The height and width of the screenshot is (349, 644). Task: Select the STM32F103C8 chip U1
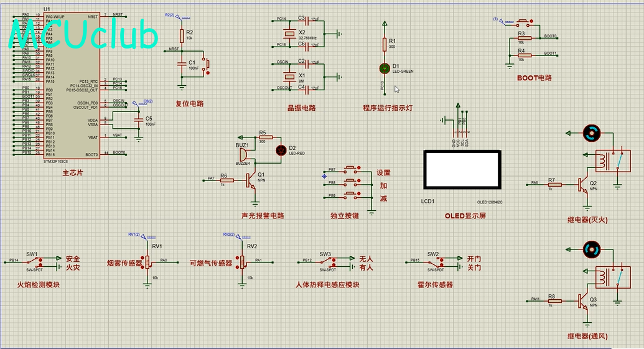coord(72,85)
